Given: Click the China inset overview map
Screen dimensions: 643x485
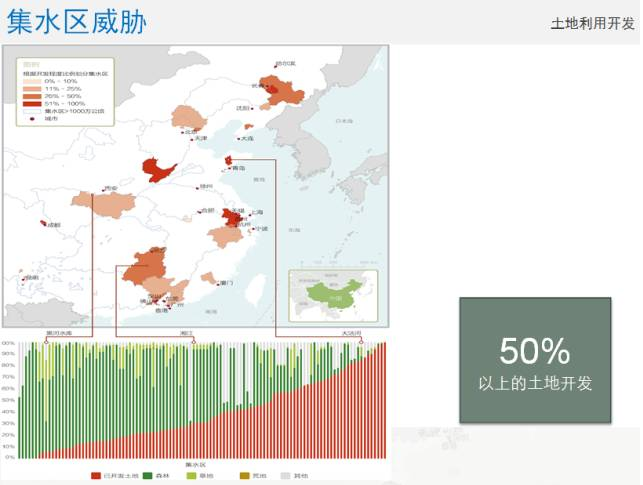Looking at the screenshot, I should point(334,295).
